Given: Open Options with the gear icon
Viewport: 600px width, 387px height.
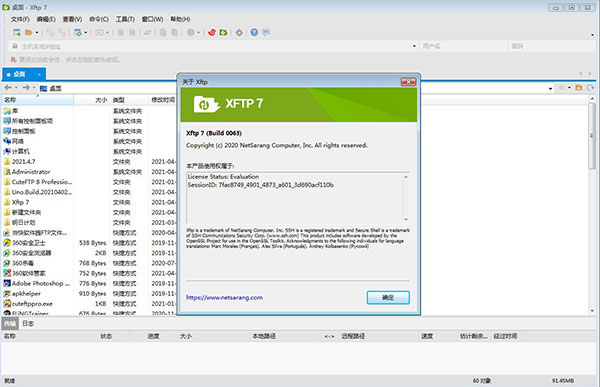Looking at the screenshot, I should tap(239, 33).
